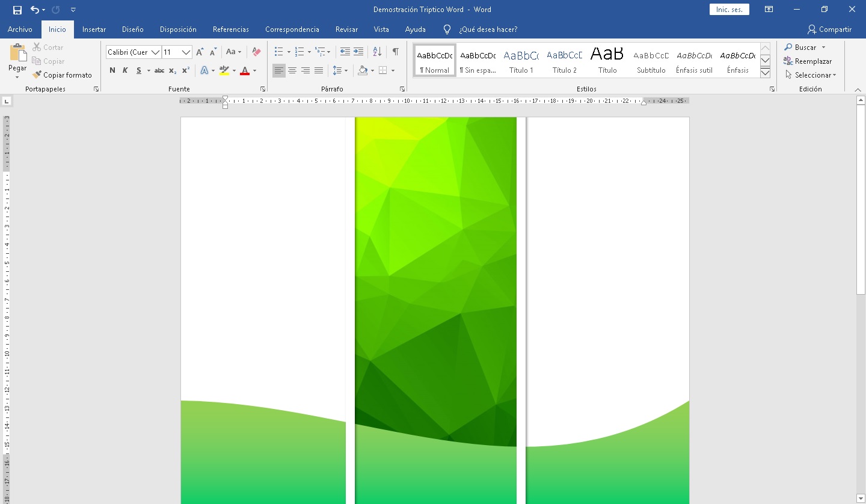Open the Portapapeles dialog launcher

coord(96,89)
